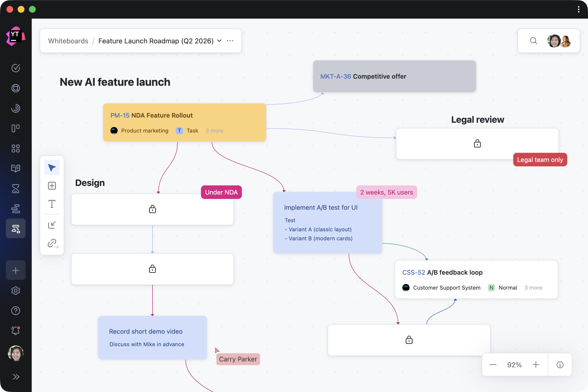Click the locked Legal review card
This screenshot has height=392, width=588.
pyautogui.click(x=477, y=144)
